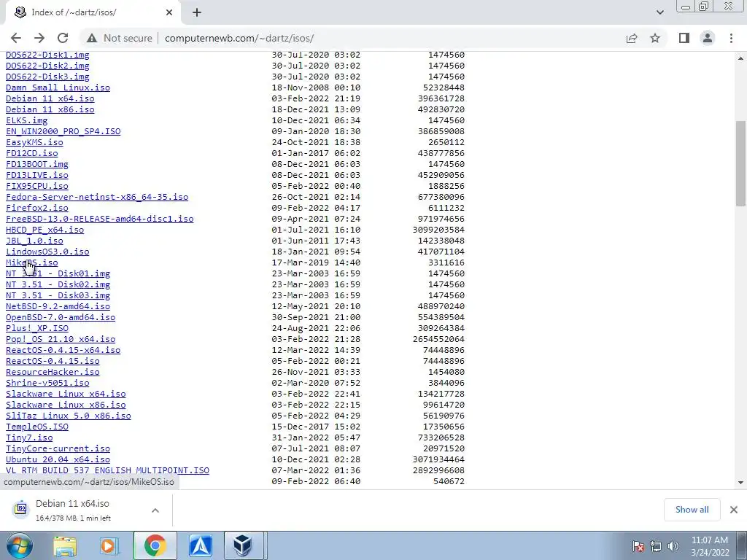The image size is (747, 560).
Task: Open Windows Explorer from the taskbar
Action: pyautogui.click(x=65, y=546)
